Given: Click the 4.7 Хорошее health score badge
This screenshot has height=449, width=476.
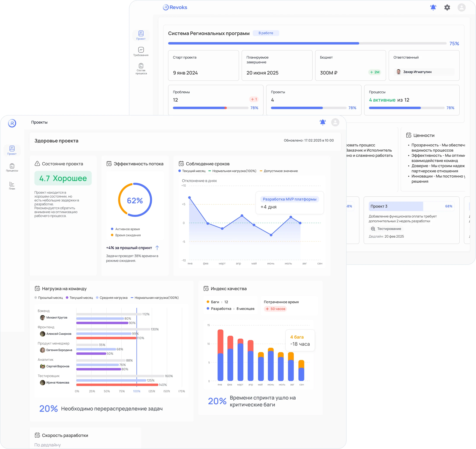Looking at the screenshot, I should (63, 178).
